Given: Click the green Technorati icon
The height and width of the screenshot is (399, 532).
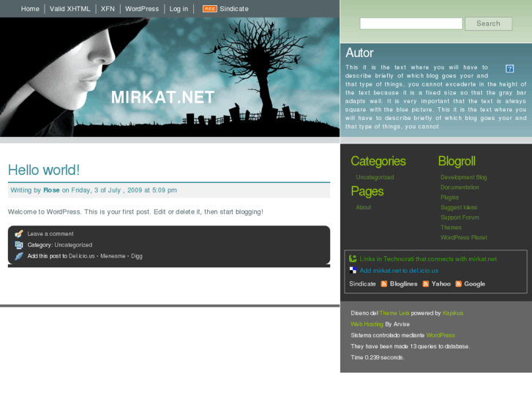Looking at the screenshot, I should [x=353, y=258].
